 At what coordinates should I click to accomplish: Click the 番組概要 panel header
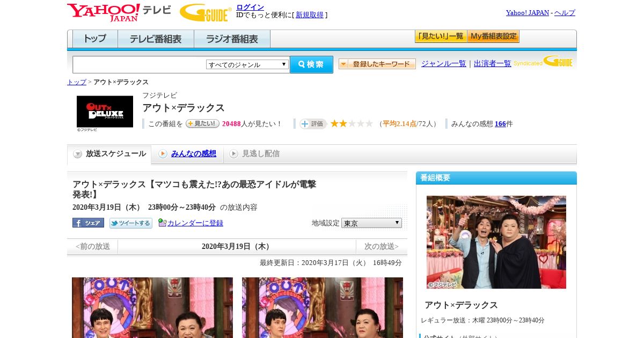point(496,178)
